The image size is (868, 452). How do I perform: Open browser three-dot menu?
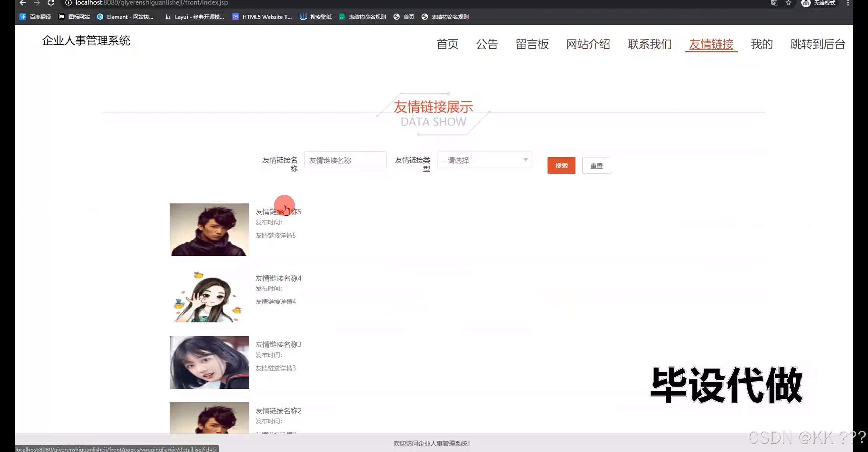pos(848,3)
